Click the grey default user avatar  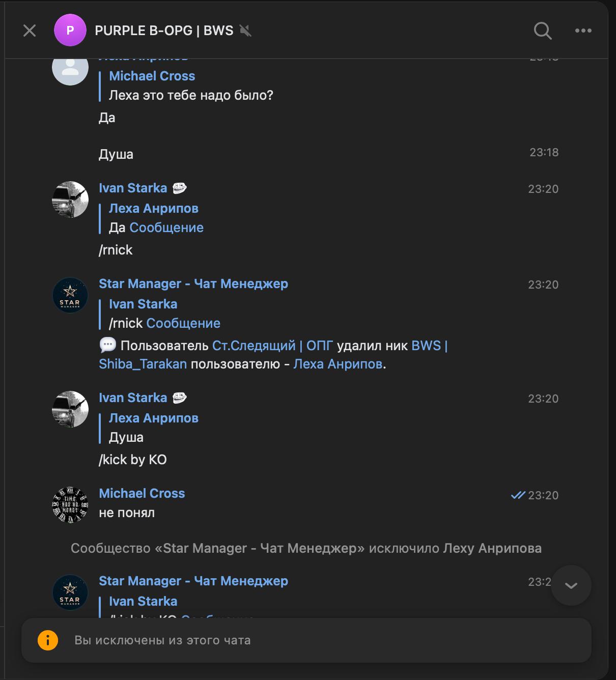click(x=70, y=68)
